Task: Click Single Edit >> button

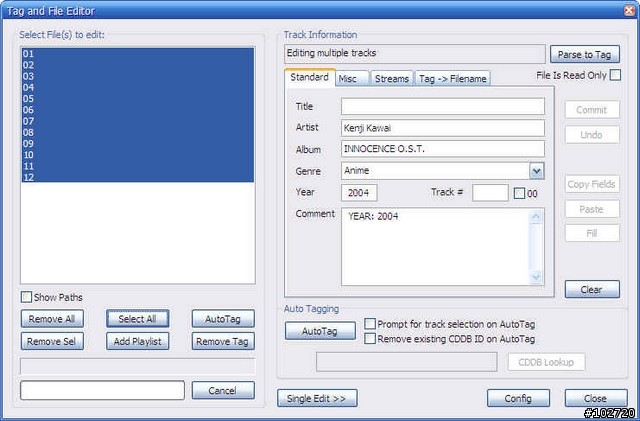Action: click(x=317, y=398)
